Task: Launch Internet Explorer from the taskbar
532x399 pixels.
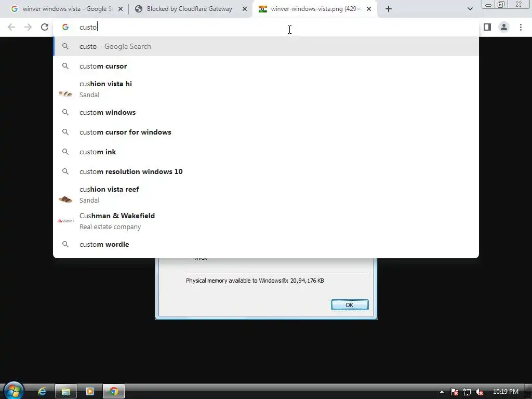Action: 42,391
